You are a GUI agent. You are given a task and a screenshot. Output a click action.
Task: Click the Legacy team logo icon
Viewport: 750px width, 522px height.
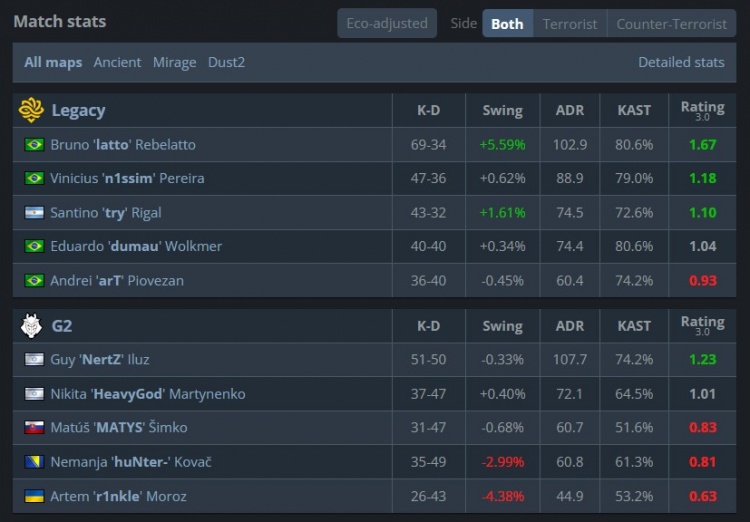tap(31, 110)
